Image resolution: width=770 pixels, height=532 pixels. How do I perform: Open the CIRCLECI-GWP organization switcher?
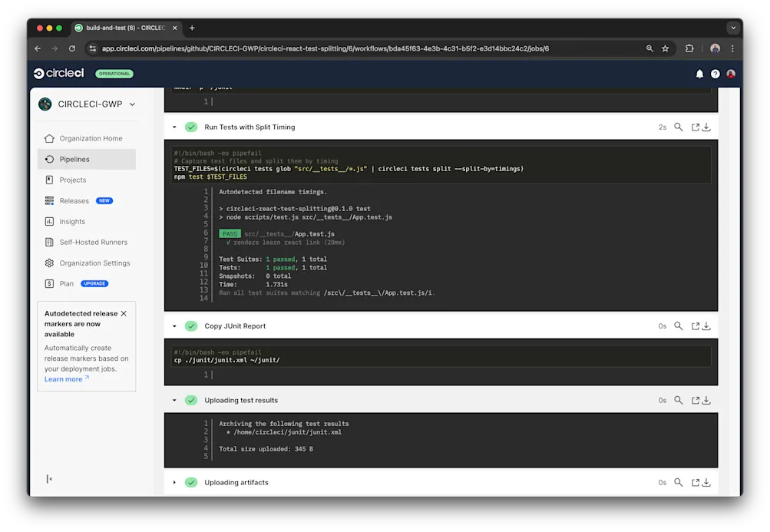point(87,104)
